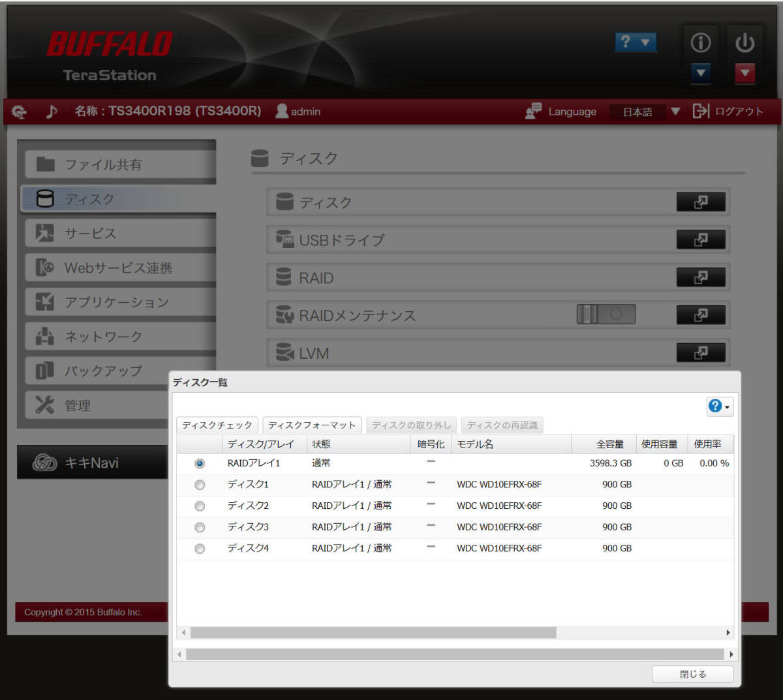Select the ディスク4 radio button
Screen dimensions: 783x700
200,549
